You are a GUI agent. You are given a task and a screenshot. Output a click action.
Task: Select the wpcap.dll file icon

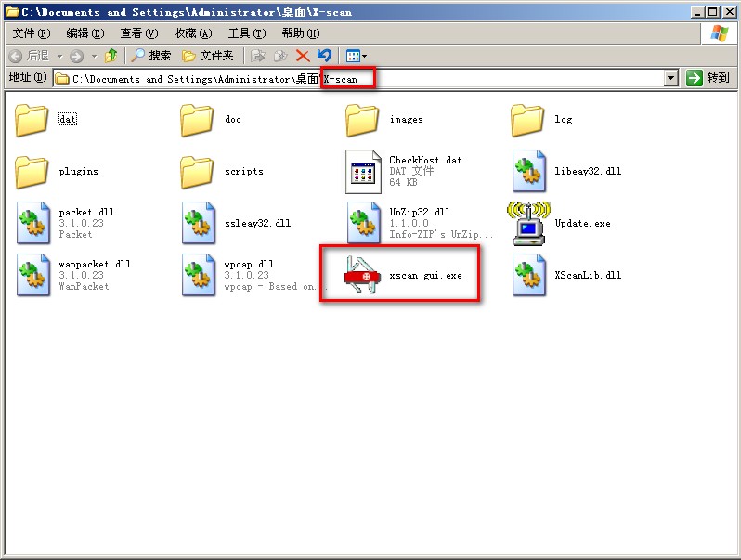(x=199, y=275)
